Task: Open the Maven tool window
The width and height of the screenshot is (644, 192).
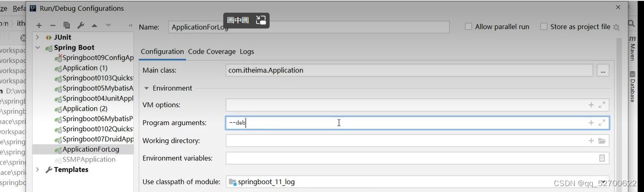Action: point(632,48)
